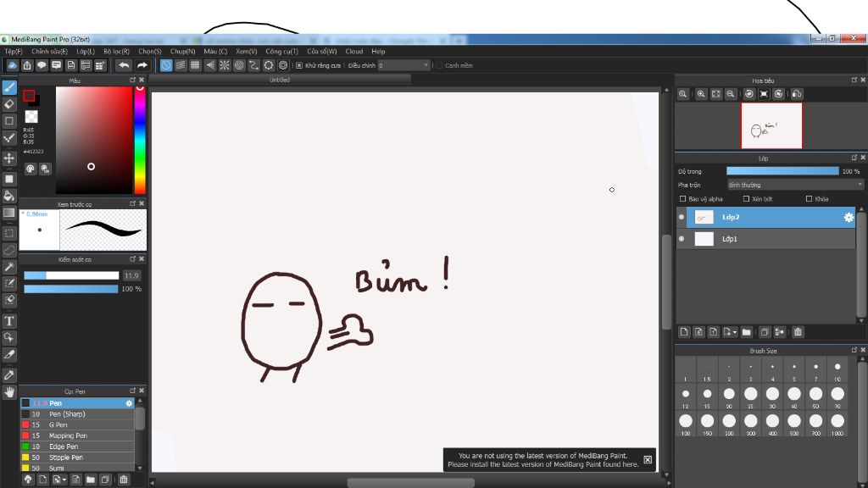Open the Lớp(L) menu
Image resolution: width=868 pixels, height=488 pixels.
[x=86, y=52]
